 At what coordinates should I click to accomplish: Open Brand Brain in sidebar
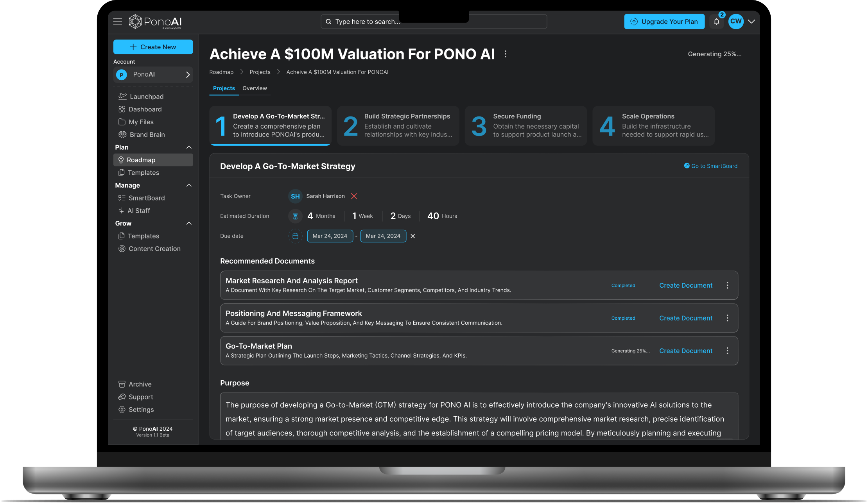147,134
